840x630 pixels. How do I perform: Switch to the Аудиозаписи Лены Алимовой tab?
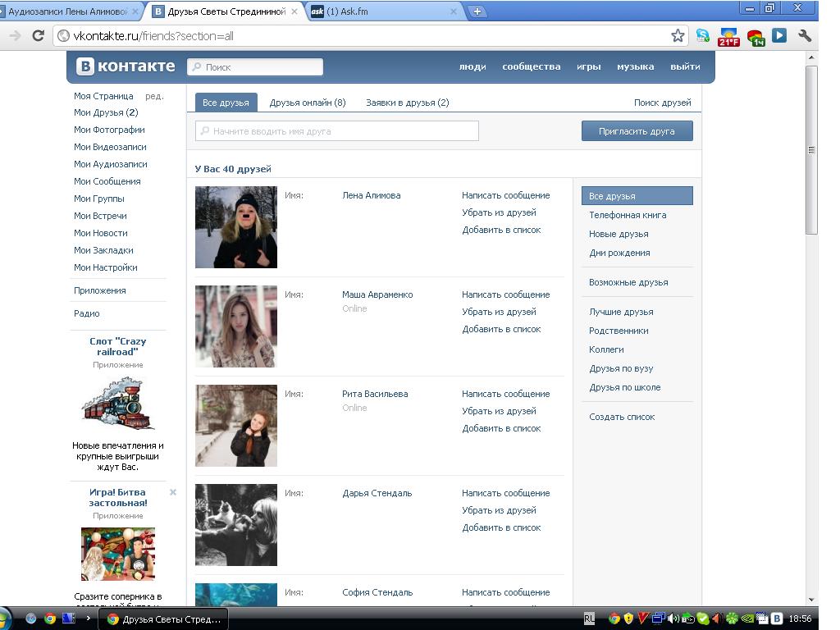[x=69, y=11]
